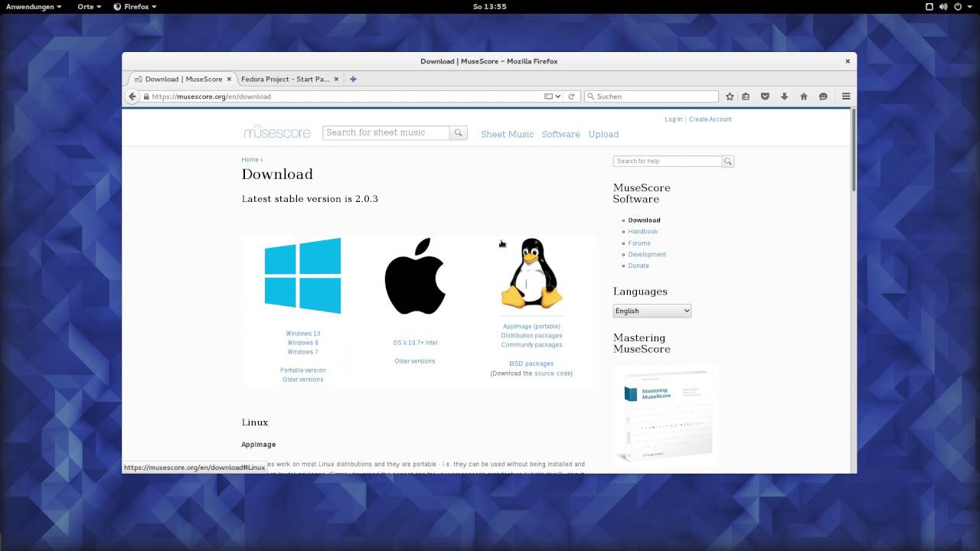Click the Firefox back arrow button
980x551 pixels.
[x=132, y=96]
